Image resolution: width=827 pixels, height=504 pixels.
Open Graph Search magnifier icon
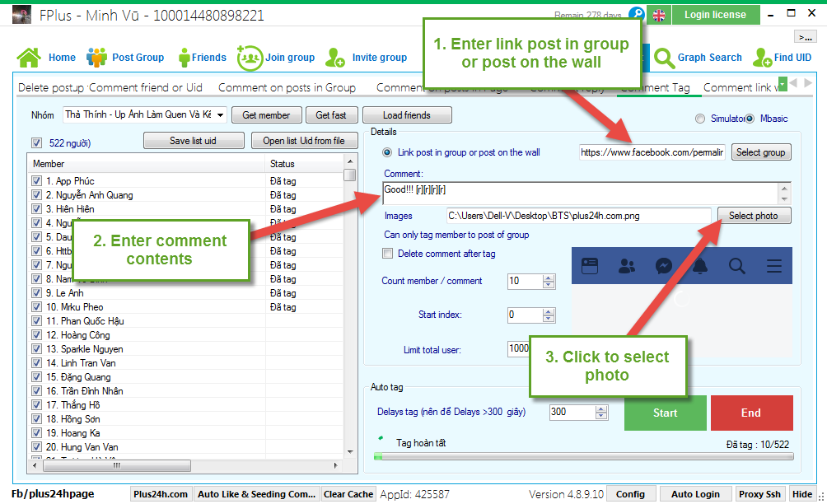(664, 58)
